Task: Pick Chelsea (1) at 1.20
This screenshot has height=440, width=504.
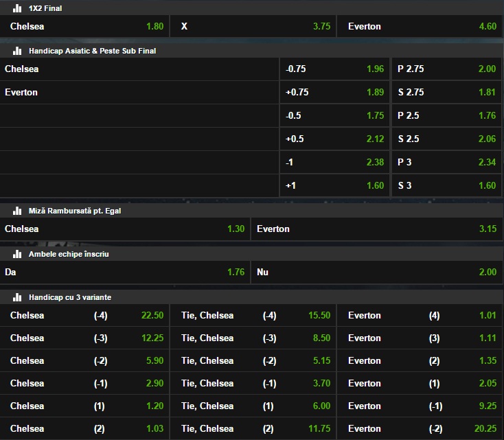Action: 84,406
